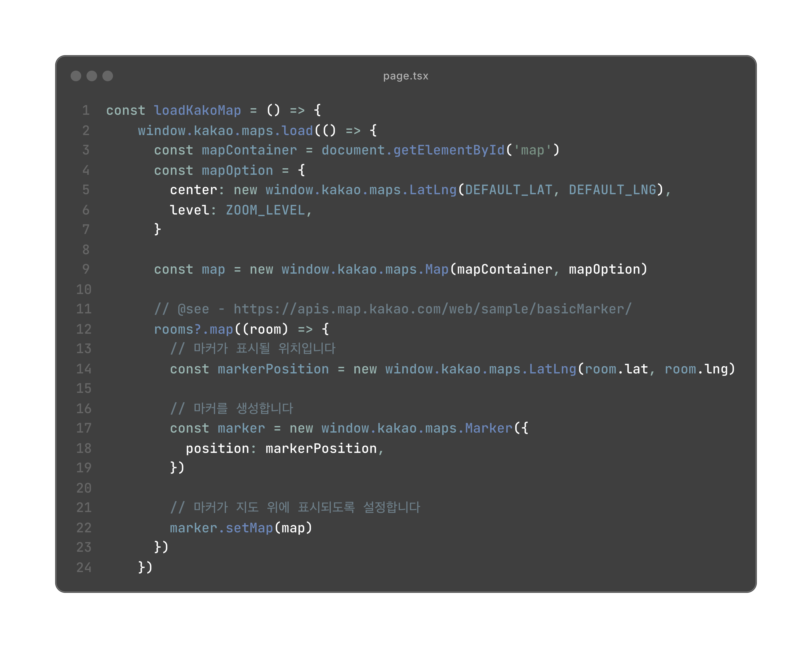Click line number 24 in gutter

[84, 567]
